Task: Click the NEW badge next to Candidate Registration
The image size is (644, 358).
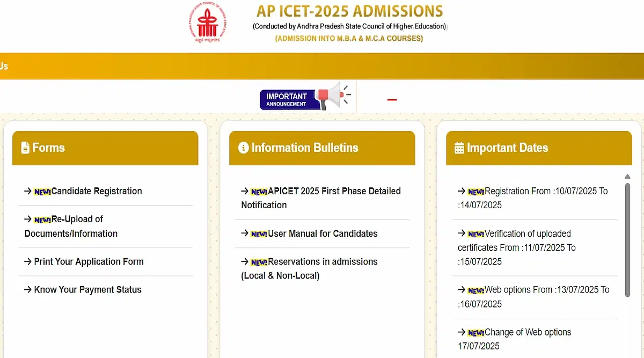Action: click(42, 192)
